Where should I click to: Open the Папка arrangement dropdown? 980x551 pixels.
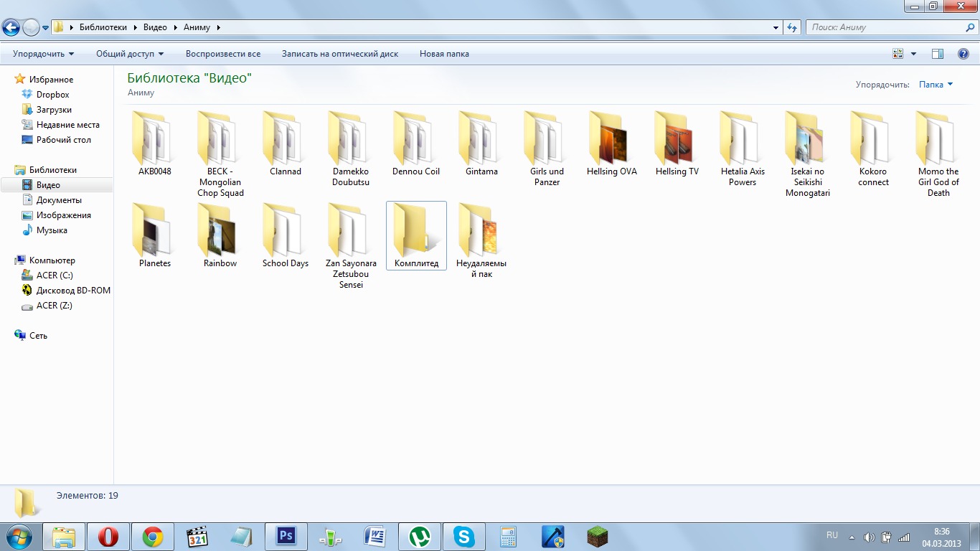coord(936,85)
